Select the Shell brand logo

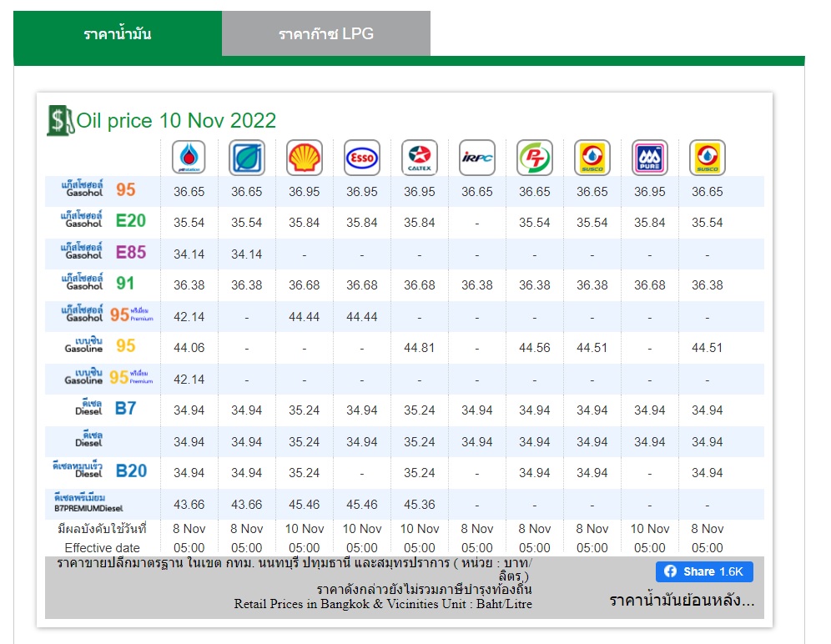[305, 158]
